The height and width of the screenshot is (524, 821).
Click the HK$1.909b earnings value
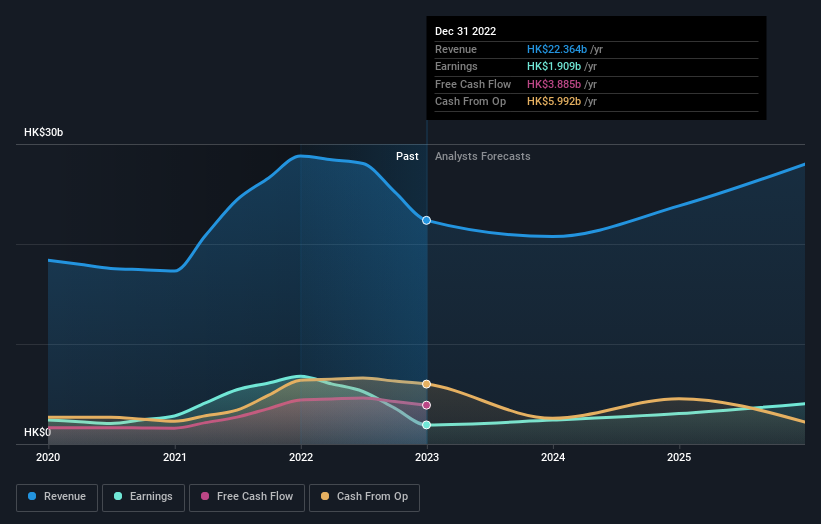click(x=553, y=66)
